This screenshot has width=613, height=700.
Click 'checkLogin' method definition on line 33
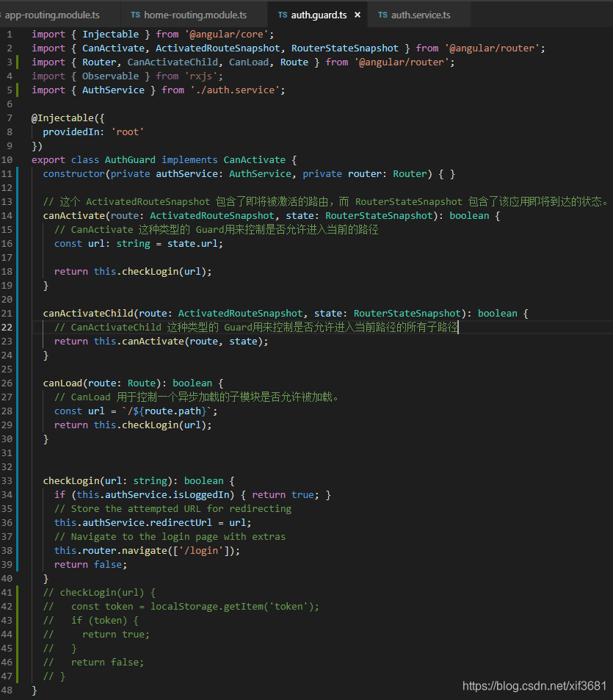click(x=71, y=481)
